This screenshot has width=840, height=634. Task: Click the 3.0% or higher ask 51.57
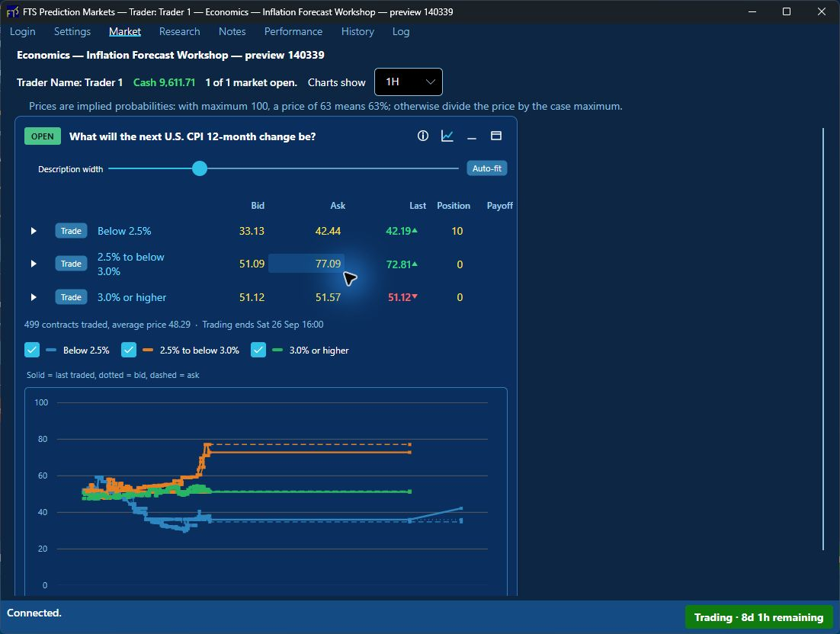(x=328, y=297)
